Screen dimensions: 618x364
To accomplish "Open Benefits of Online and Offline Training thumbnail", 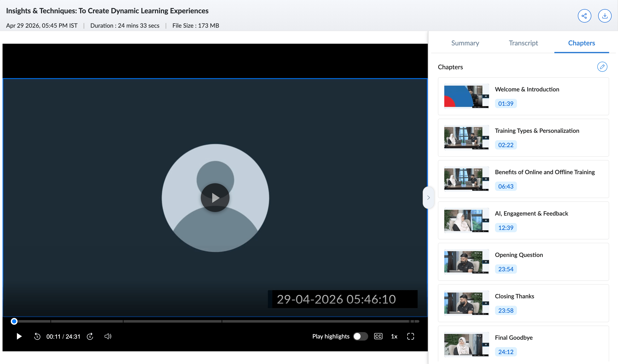I will (x=466, y=179).
